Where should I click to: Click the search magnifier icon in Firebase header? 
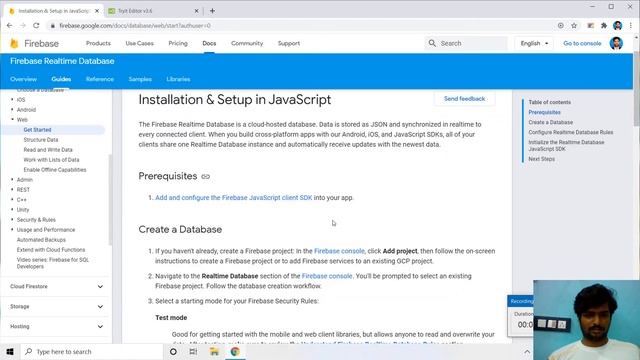click(432, 43)
